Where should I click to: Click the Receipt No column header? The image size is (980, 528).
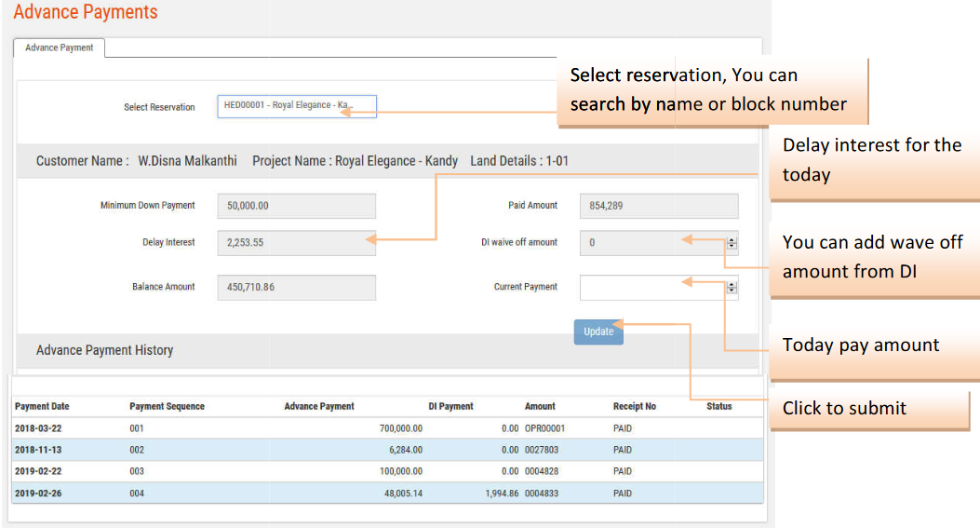point(634,407)
